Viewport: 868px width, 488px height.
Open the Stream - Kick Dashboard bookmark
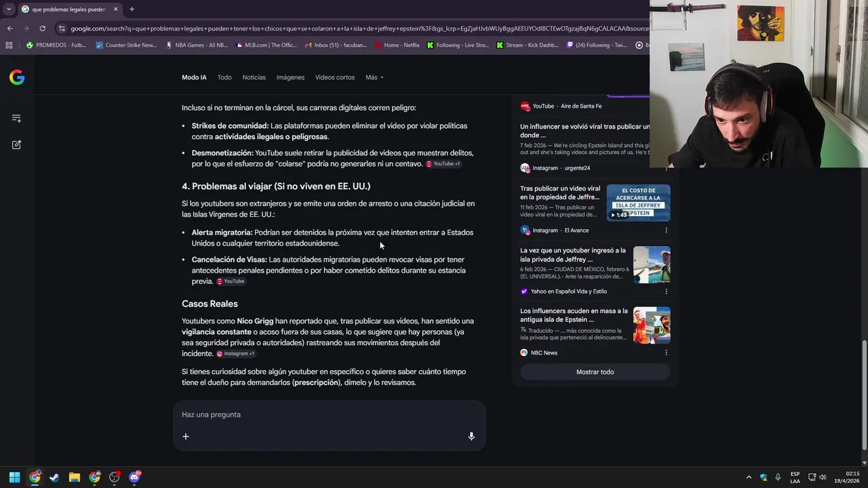[528, 45]
